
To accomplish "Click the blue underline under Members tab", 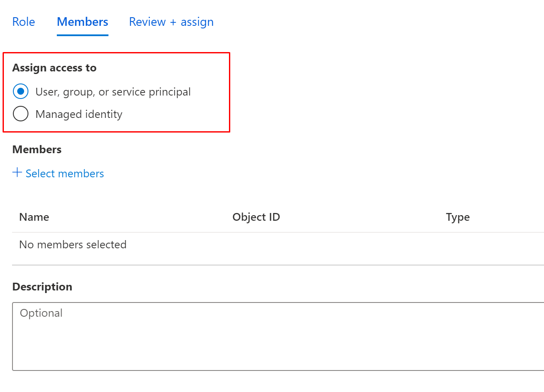I will [x=83, y=35].
